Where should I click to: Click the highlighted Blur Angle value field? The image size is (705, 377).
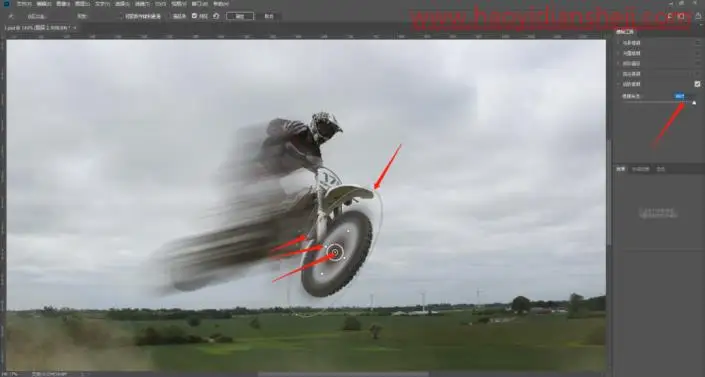[x=680, y=96]
